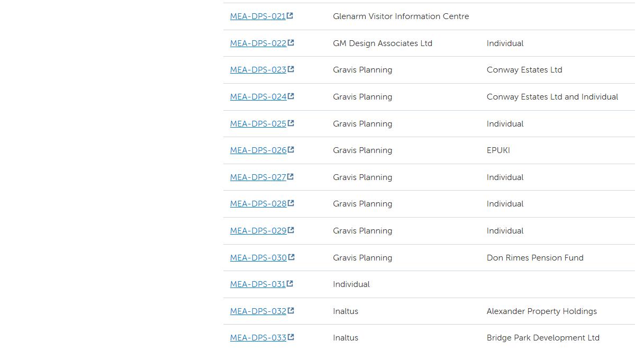The image size is (644, 350).
Task: Click Gravis Planning in the MEA-DPS-028 row
Action: coord(362,204)
